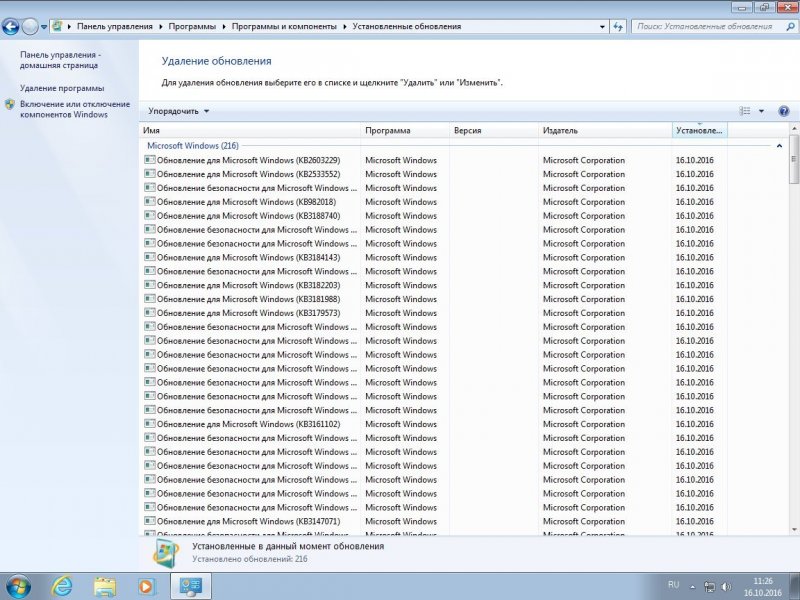The height and width of the screenshot is (600, 800).
Task: Open Windows Explorer from taskbar
Action: pyautogui.click(x=105, y=586)
